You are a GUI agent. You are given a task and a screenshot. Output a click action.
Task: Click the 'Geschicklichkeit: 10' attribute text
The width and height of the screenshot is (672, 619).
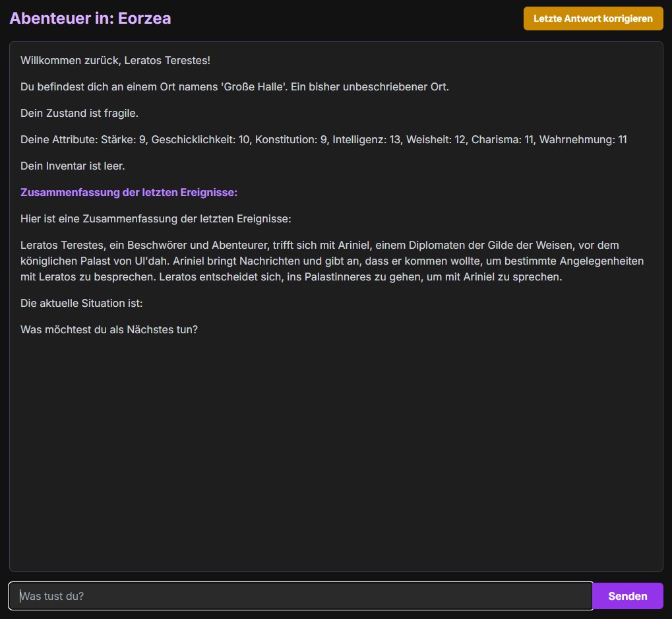click(x=200, y=140)
